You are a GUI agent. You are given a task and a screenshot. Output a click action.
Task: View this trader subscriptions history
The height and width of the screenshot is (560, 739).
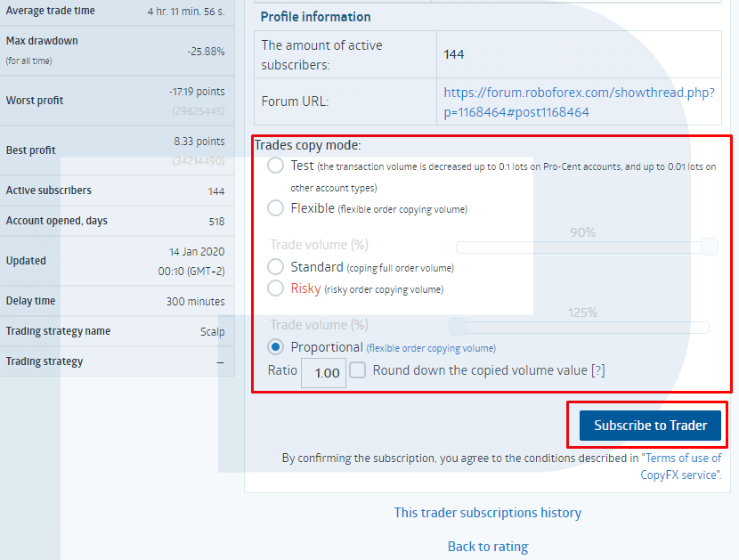pos(487,513)
